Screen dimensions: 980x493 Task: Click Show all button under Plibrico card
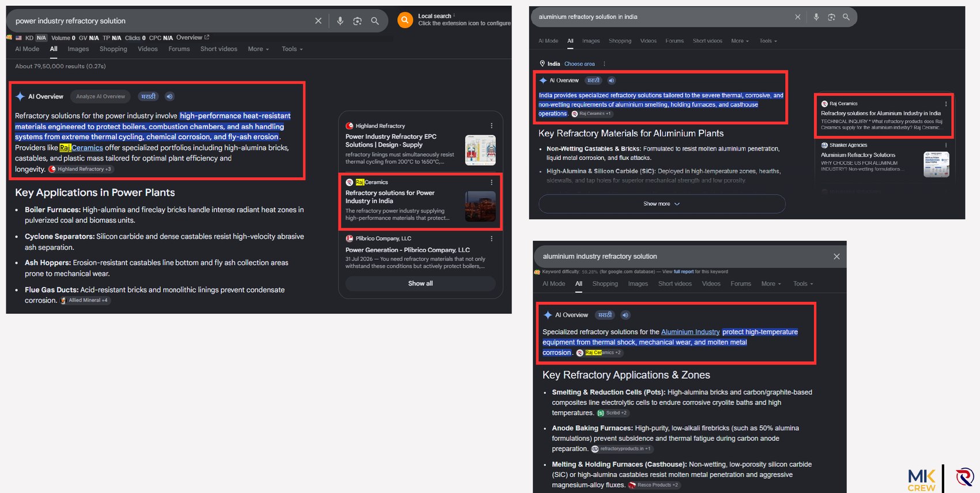[420, 283]
